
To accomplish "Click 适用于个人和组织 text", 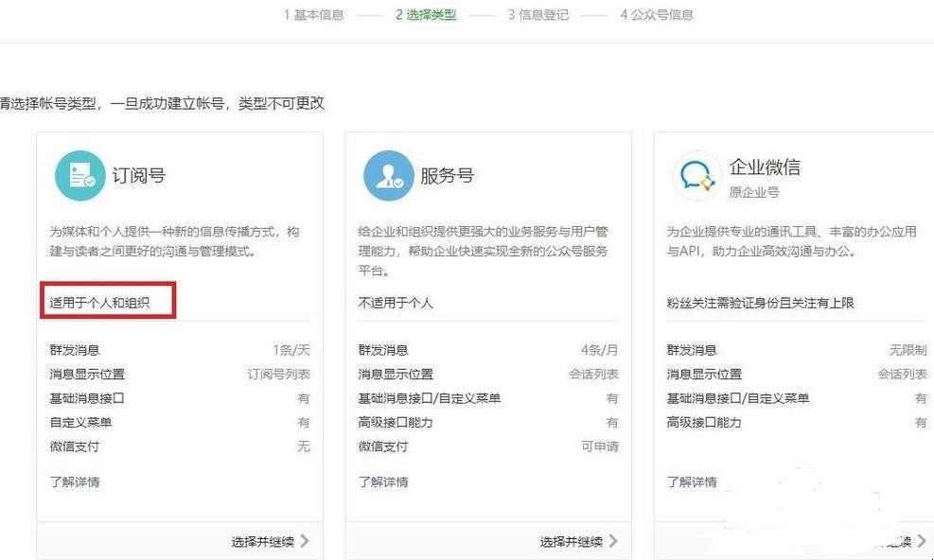I will coord(99,303).
